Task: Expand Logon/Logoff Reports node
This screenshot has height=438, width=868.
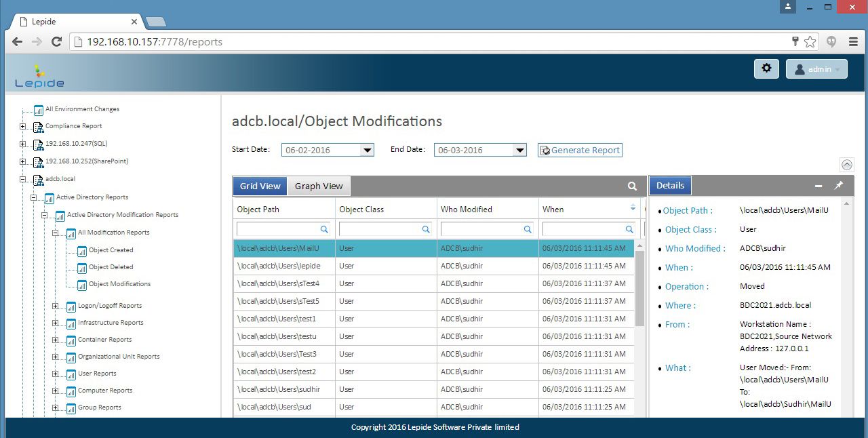Action: pos(56,306)
